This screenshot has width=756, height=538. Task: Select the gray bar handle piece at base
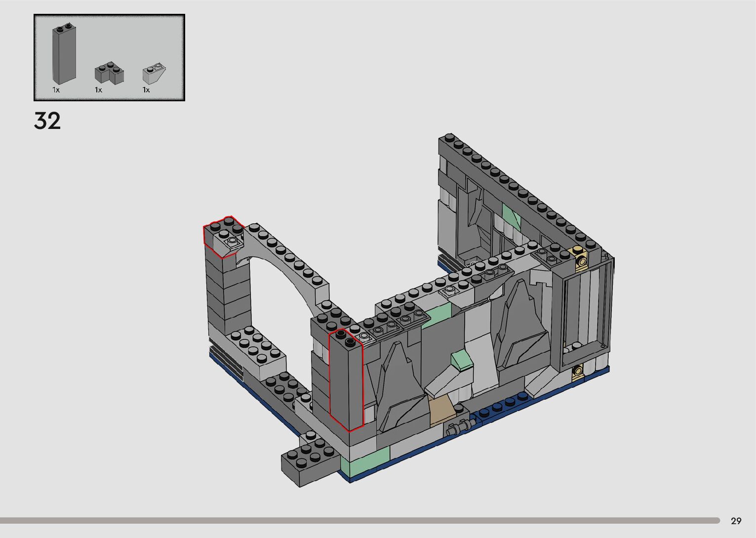pyautogui.click(x=459, y=427)
